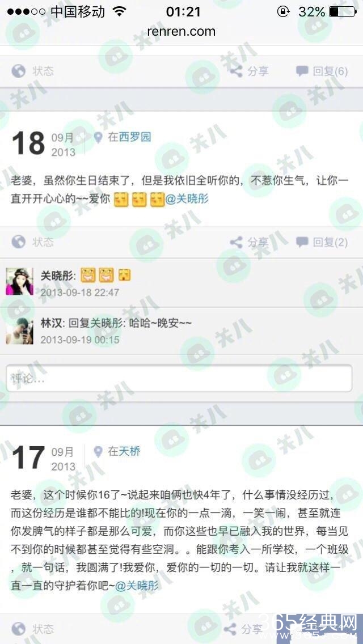Tap the 评论 comment input field

click(x=179, y=378)
